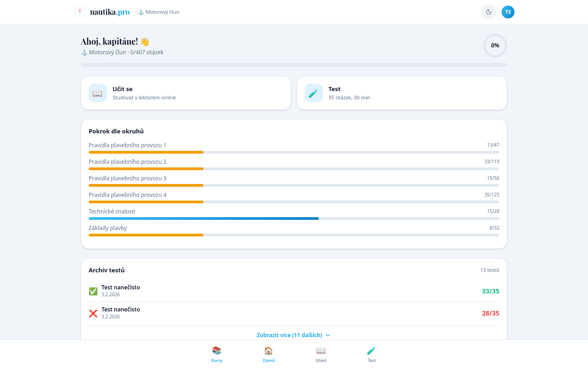Click the Technické znalosti progress bar

pos(294,218)
